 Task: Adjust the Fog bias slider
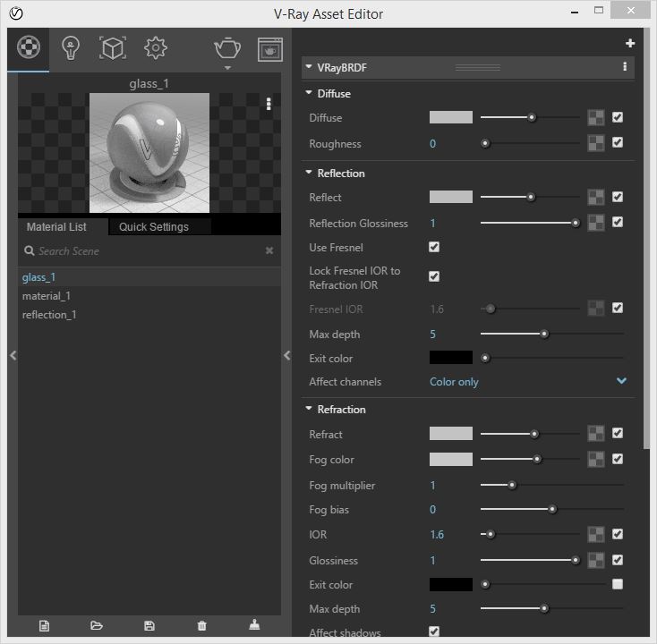point(552,509)
